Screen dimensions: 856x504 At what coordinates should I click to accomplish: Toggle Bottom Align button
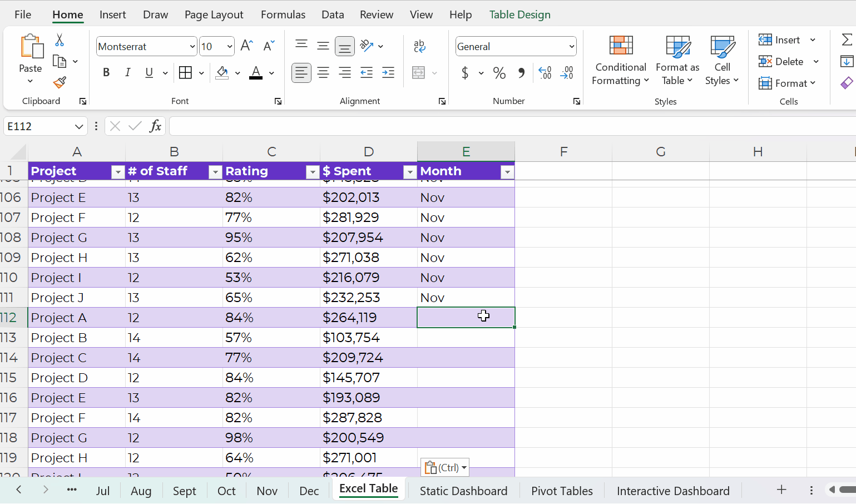click(345, 46)
